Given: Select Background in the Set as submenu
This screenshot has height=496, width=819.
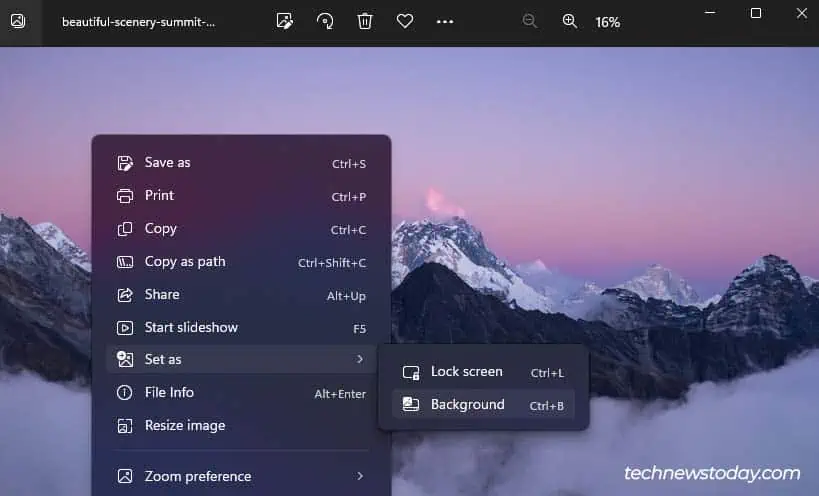Looking at the screenshot, I should click(x=483, y=405).
